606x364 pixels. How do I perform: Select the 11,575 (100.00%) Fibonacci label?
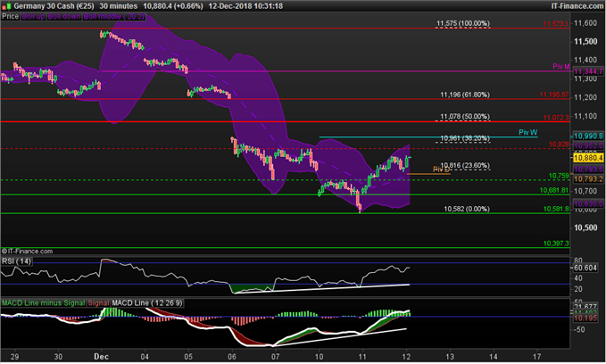[463, 23]
